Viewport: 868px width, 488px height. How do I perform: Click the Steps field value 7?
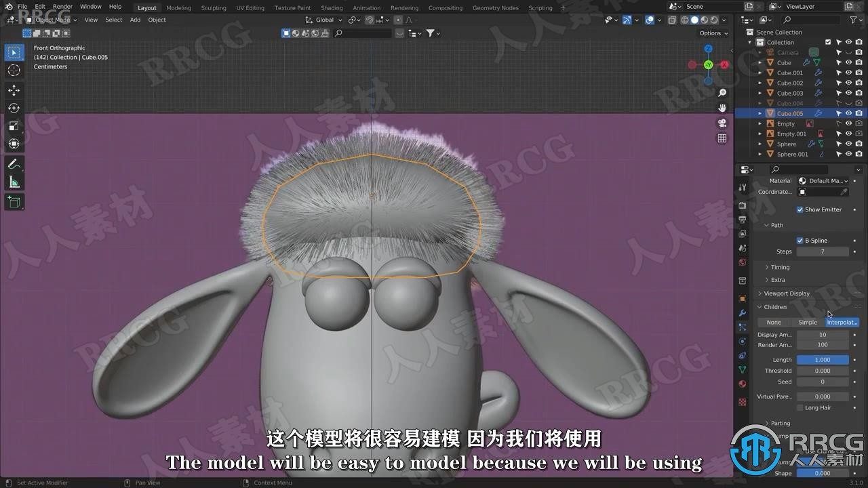(823, 251)
